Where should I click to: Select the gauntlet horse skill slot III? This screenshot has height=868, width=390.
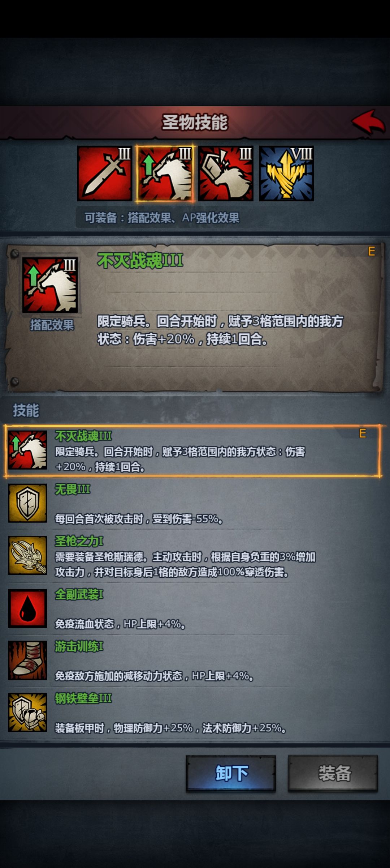226,174
